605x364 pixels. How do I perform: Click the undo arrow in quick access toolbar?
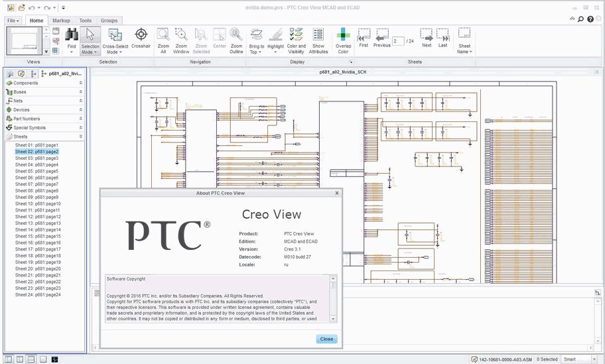(x=32, y=8)
